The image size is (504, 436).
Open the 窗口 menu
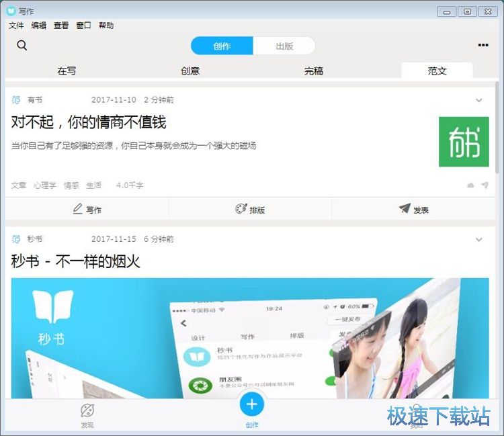pos(83,26)
